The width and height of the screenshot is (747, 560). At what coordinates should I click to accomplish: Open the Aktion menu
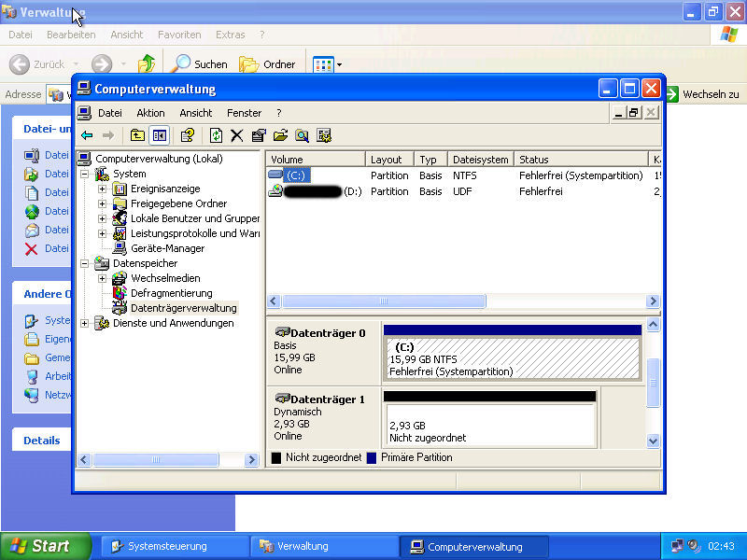150,113
